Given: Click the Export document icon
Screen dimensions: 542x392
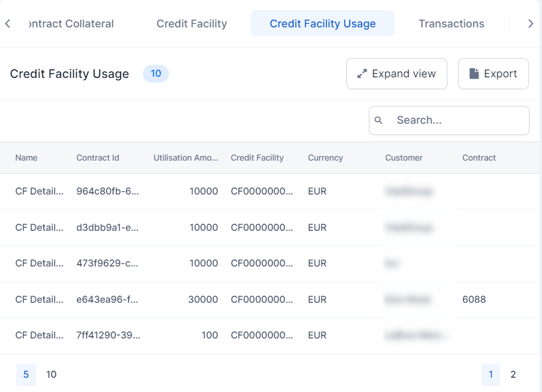Looking at the screenshot, I should point(474,74).
